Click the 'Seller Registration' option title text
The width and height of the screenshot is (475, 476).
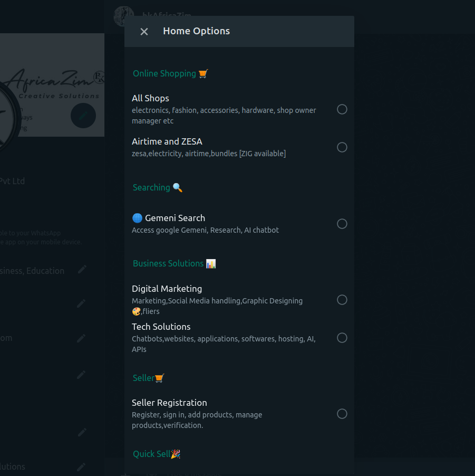point(169,403)
